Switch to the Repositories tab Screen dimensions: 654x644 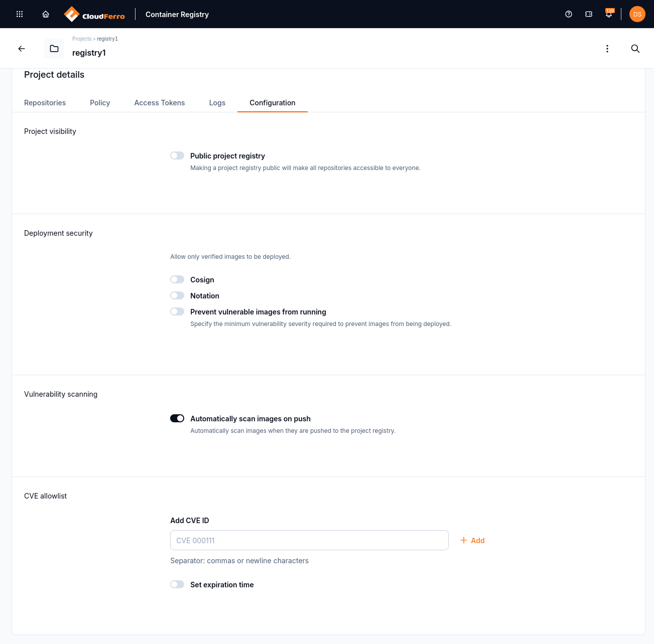click(45, 103)
